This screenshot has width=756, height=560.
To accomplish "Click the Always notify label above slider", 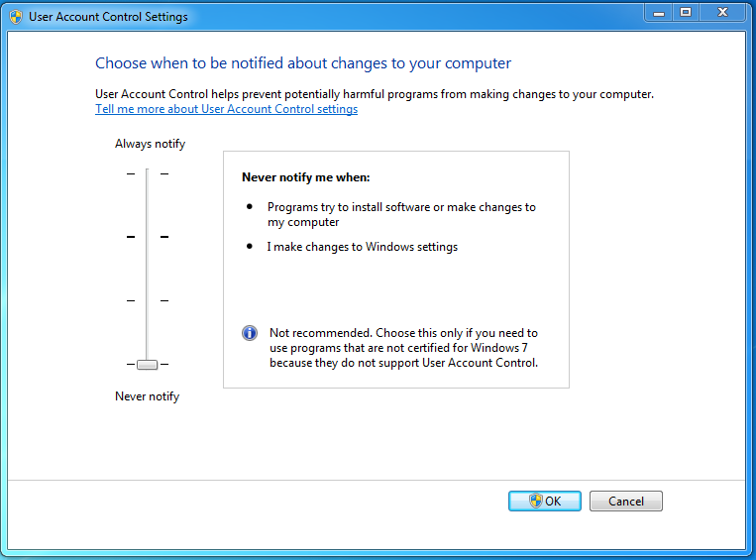I will [x=150, y=144].
